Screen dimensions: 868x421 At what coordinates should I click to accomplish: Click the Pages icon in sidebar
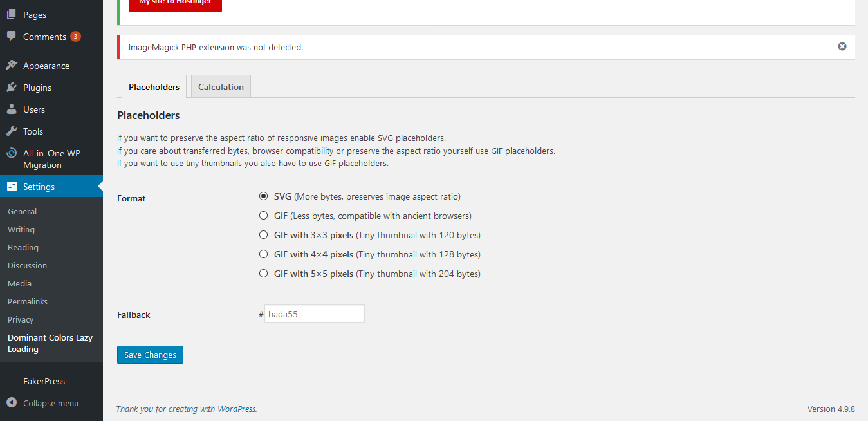tap(12, 15)
